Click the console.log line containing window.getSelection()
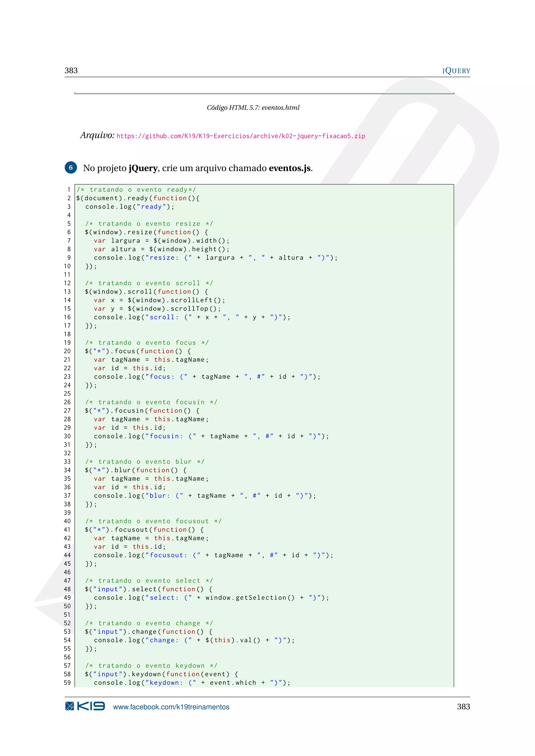Viewport: 535px width, 756px height. point(212,598)
